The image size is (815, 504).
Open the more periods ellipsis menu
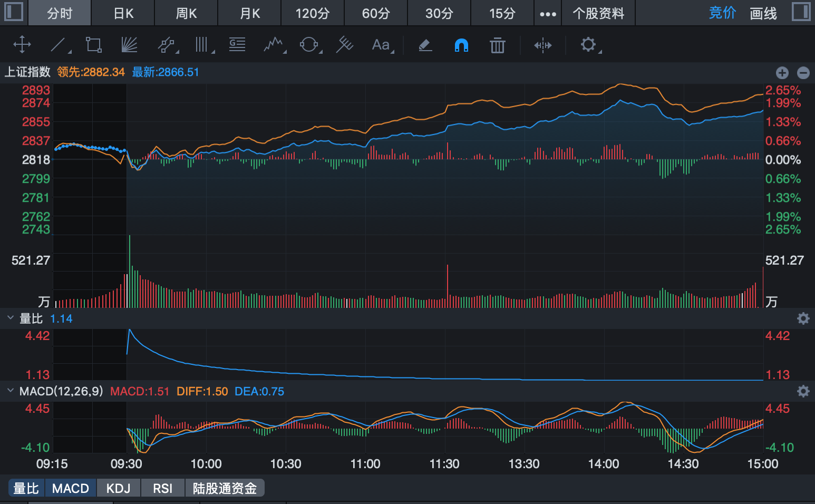click(x=548, y=14)
